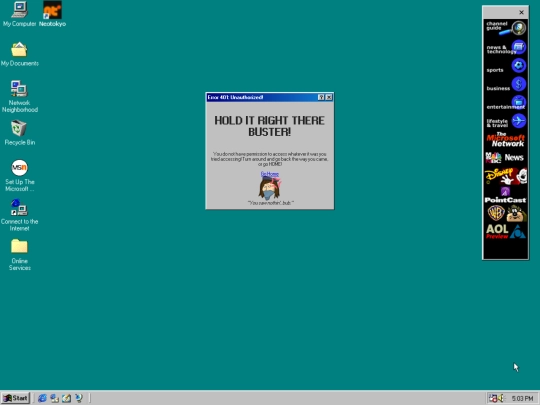The image size is (540, 405).
Task: Close the channel bar
Action: [521, 12]
